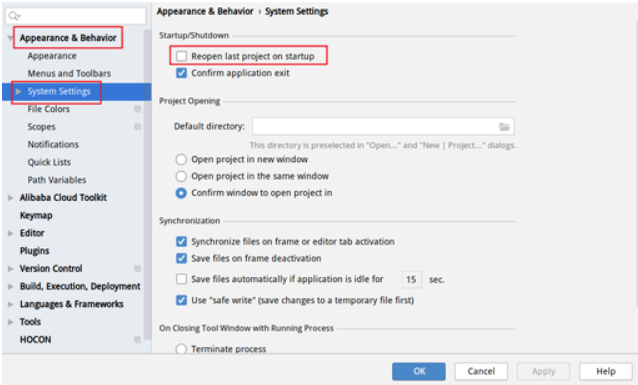The width and height of the screenshot is (638, 385).
Task: Toggle Synchronize files on frame activation checkbox
Action: tap(181, 242)
